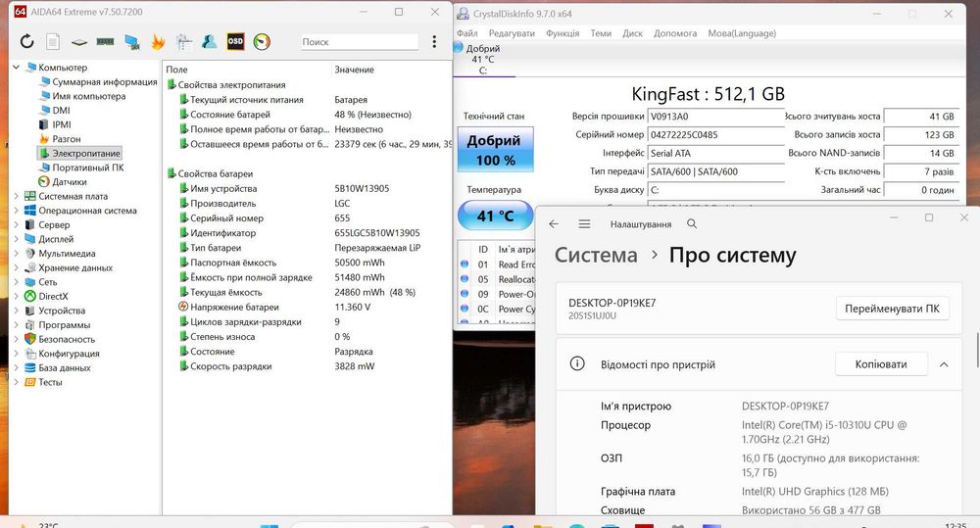The image size is (980, 528).
Task: Open the Редагувати menu in CrystalDiskInfo
Action: pos(512,33)
